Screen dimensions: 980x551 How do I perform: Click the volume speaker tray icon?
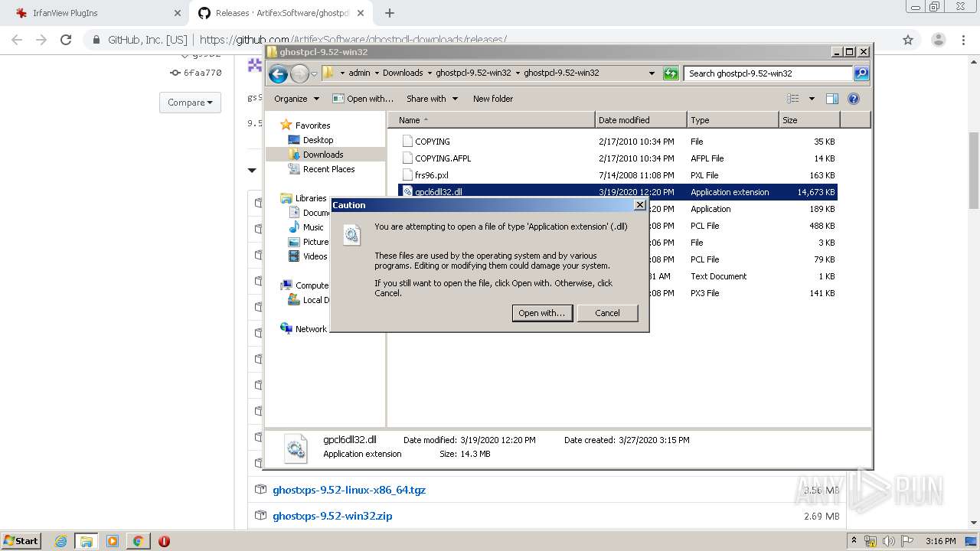tap(888, 541)
